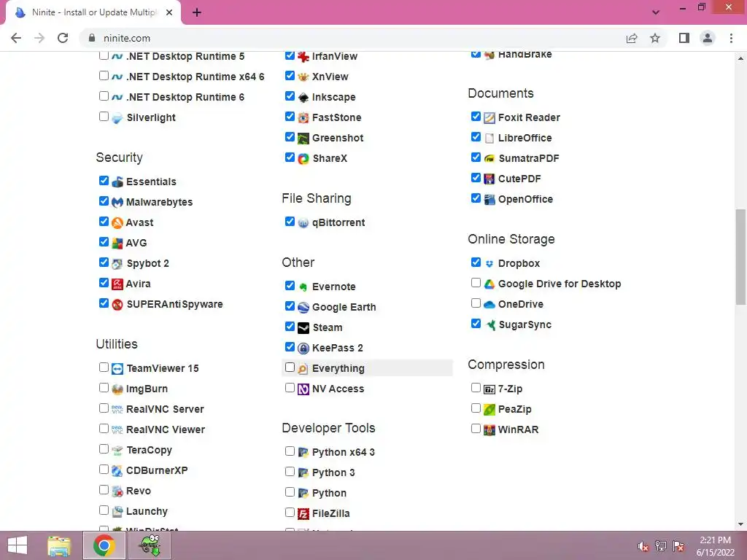The image size is (747, 560).
Task: Open File Explorer from the taskbar
Action: 59,545
